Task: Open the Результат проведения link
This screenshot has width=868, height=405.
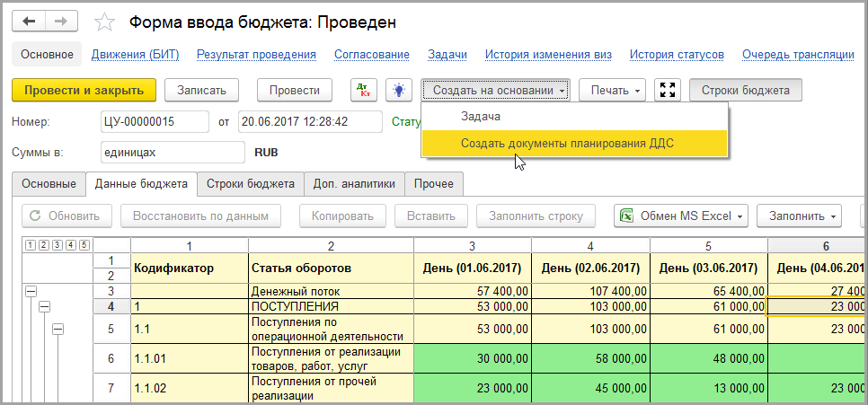Action: 256,55
